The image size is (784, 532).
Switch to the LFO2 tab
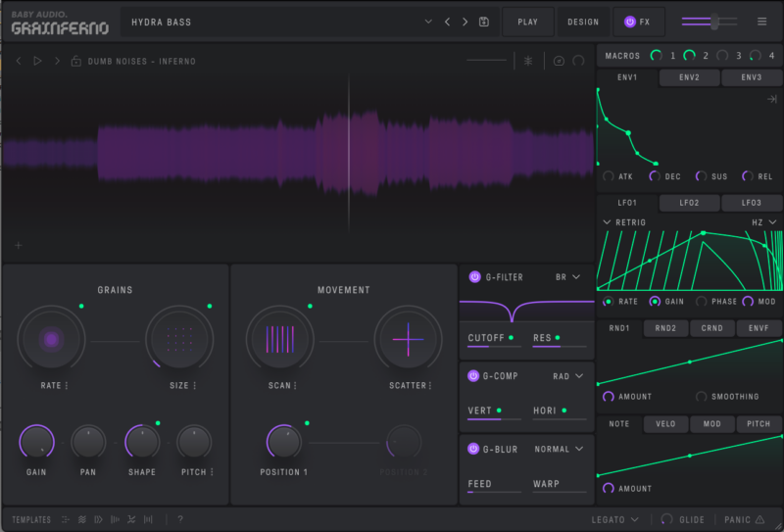pyautogui.click(x=690, y=203)
